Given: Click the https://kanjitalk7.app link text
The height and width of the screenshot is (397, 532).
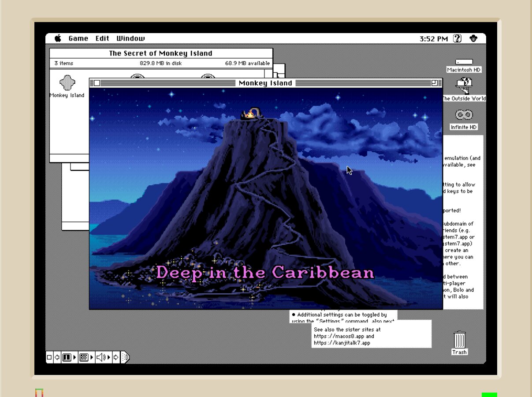Looking at the screenshot, I should 342,343.
